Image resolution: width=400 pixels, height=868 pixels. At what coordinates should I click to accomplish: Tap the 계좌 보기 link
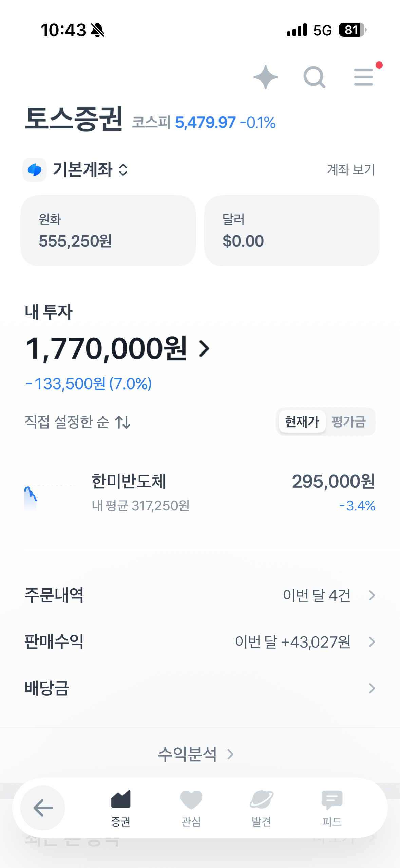(351, 170)
